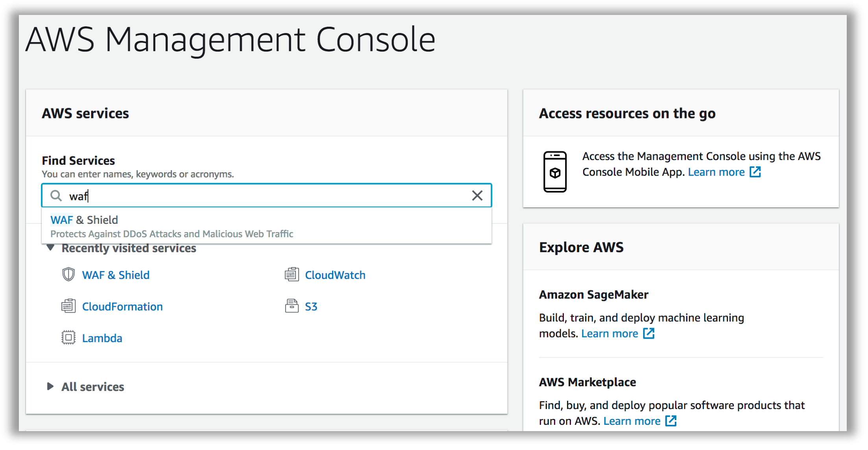Click the S3 bucket icon
The image size is (868, 450).
tap(292, 306)
